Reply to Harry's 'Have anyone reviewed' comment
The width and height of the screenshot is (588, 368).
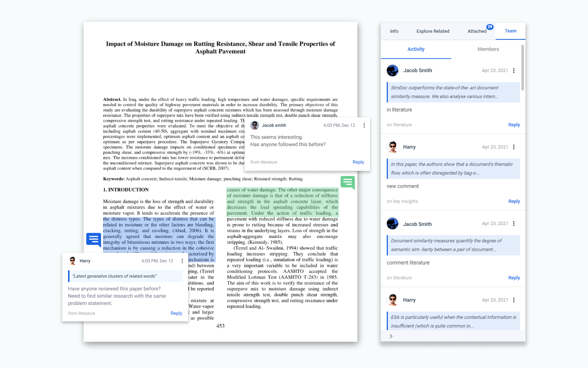[x=176, y=313]
